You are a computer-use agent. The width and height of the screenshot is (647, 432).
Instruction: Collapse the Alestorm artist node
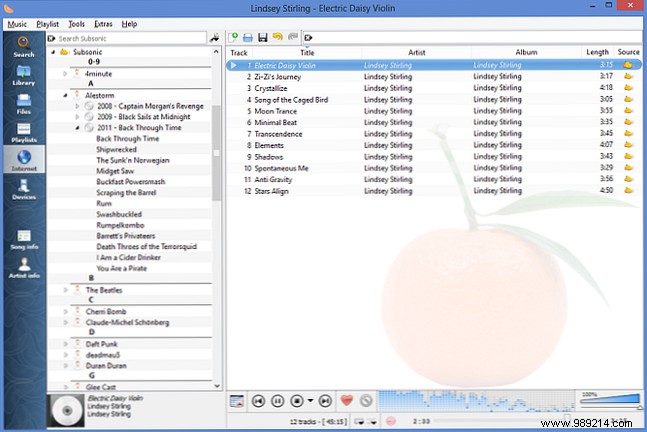click(65, 95)
